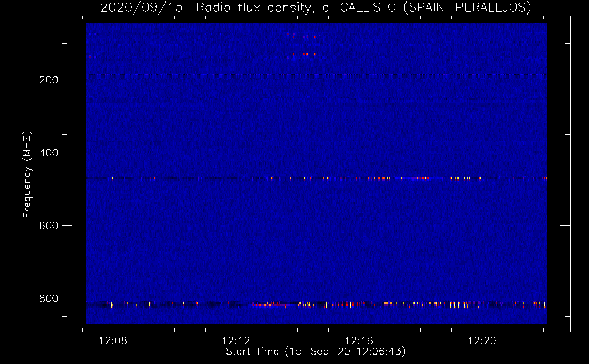Image resolution: width=589 pixels, height=364 pixels.
Task: Click the 600 frequency tick label
Action: [49, 226]
